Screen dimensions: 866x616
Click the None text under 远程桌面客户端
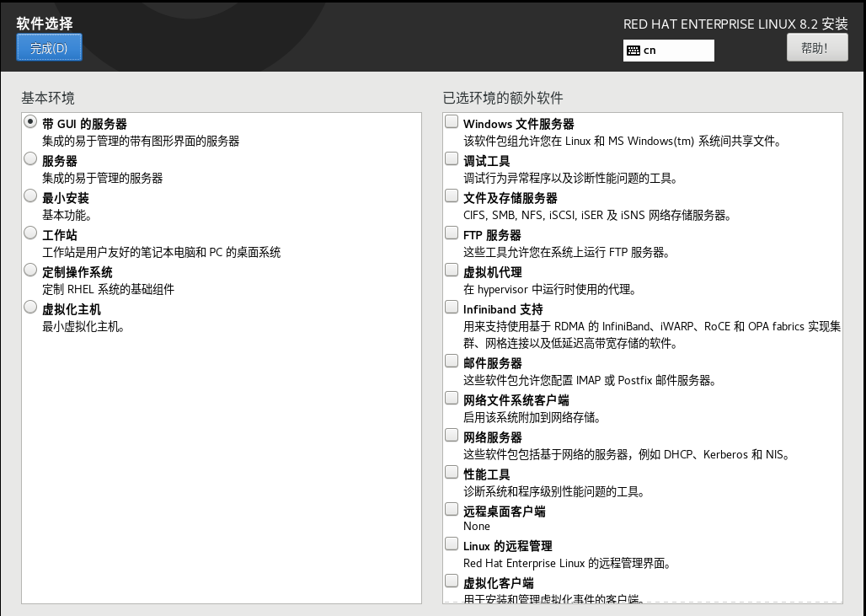[477, 527]
